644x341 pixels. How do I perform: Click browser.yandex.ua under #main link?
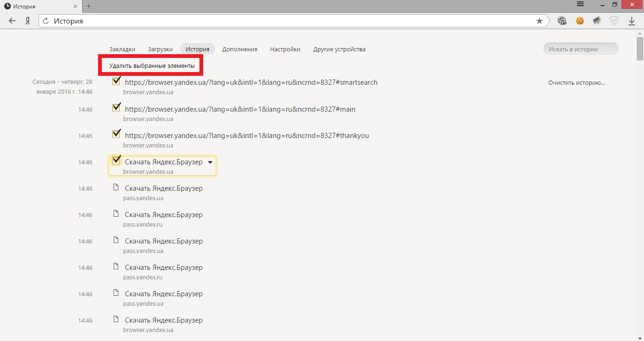(x=148, y=119)
